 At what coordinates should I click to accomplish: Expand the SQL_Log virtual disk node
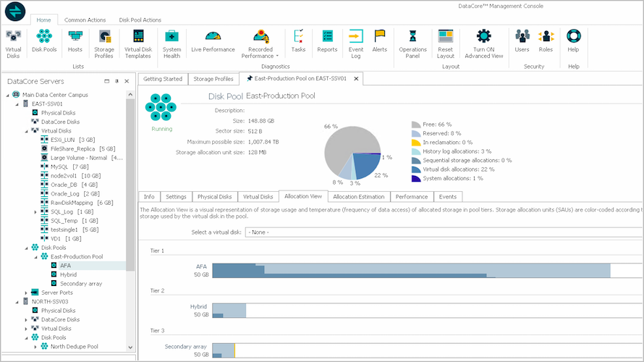tap(35, 212)
